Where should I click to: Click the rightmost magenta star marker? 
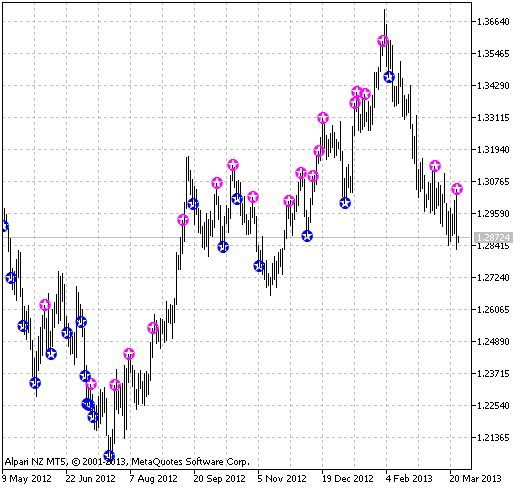(x=457, y=189)
